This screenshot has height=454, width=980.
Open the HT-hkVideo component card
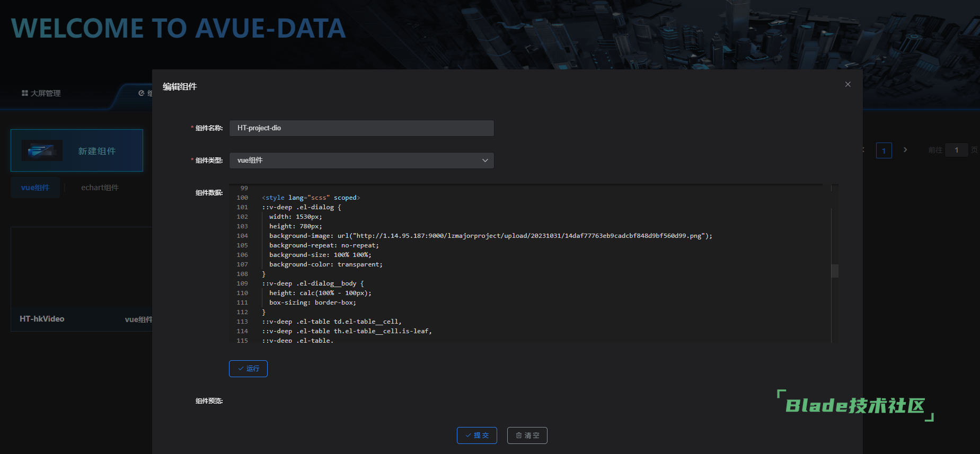click(82, 279)
